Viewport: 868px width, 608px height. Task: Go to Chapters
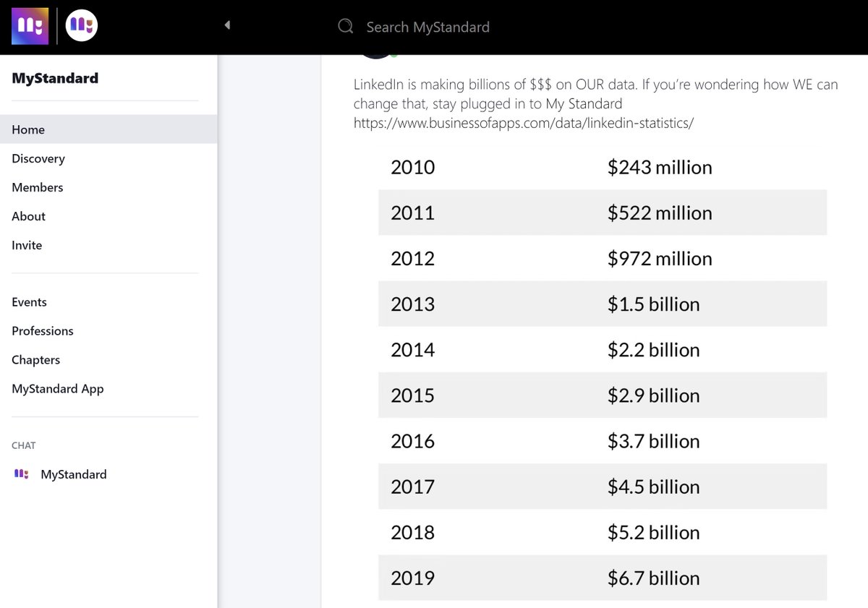(x=36, y=360)
